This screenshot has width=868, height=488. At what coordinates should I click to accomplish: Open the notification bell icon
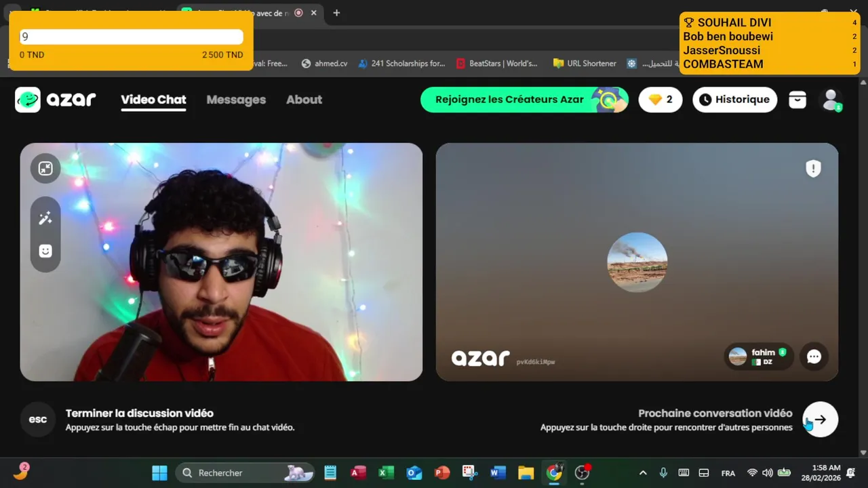850,472
